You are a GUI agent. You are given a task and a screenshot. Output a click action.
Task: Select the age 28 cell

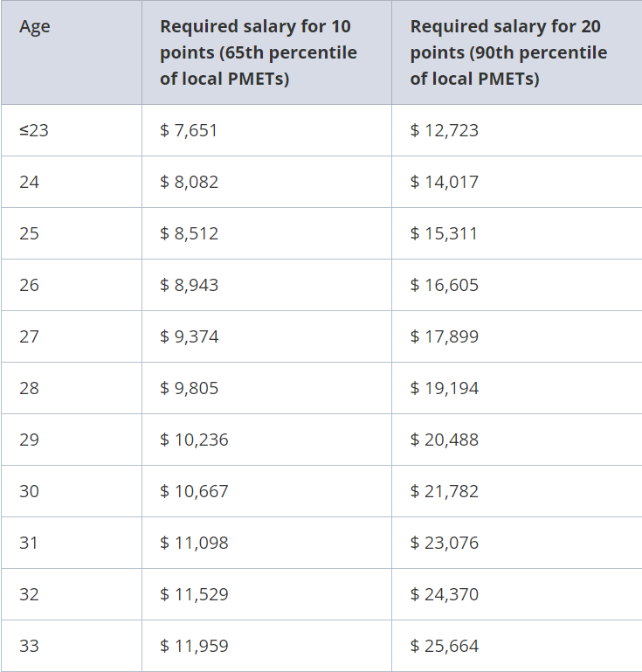tap(29, 388)
